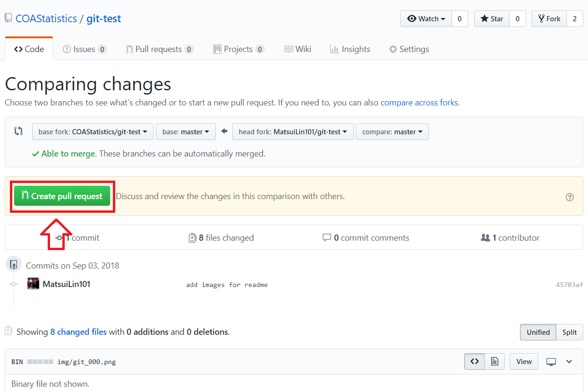Open the COAStatistics owner link
The height and width of the screenshot is (392, 588).
pyautogui.click(x=46, y=18)
